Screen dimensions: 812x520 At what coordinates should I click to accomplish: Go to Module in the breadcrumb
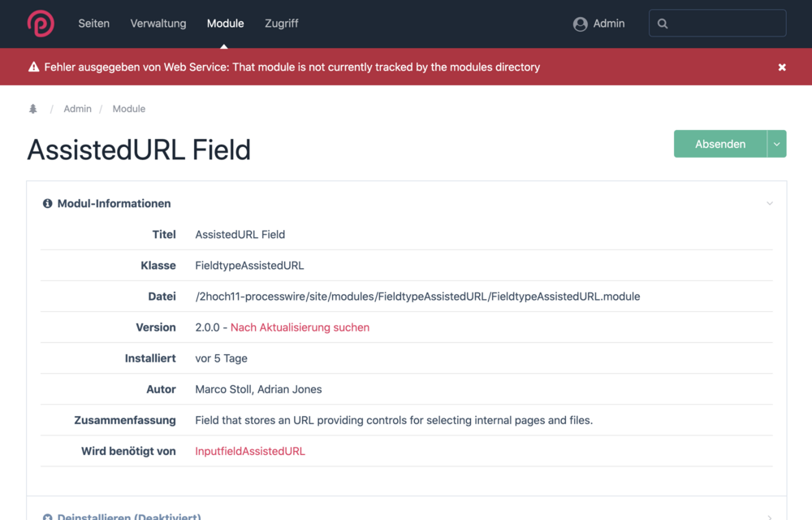pos(128,109)
